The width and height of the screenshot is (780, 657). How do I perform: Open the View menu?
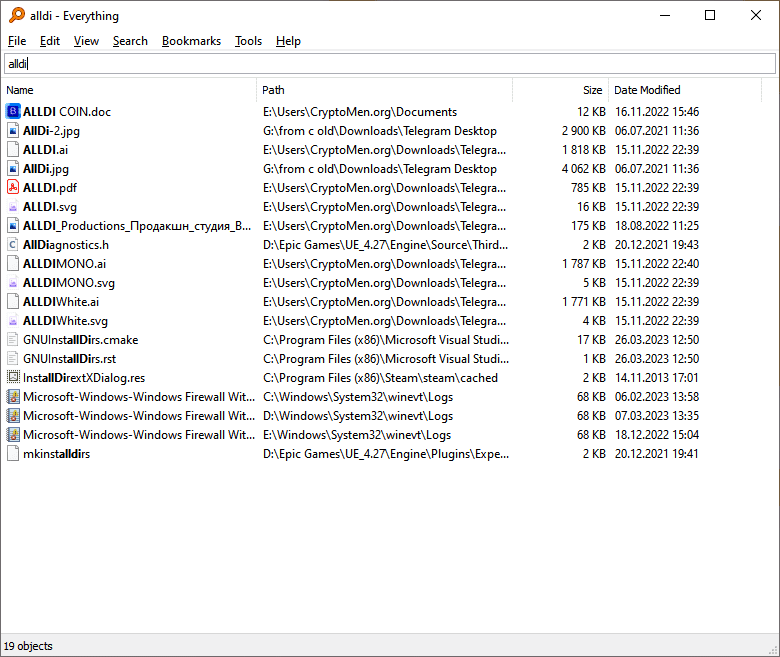tap(87, 41)
